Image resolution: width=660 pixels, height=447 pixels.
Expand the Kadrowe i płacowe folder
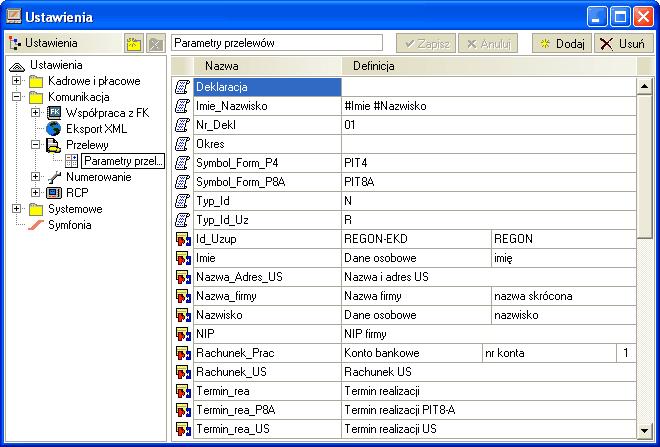[16, 80]
